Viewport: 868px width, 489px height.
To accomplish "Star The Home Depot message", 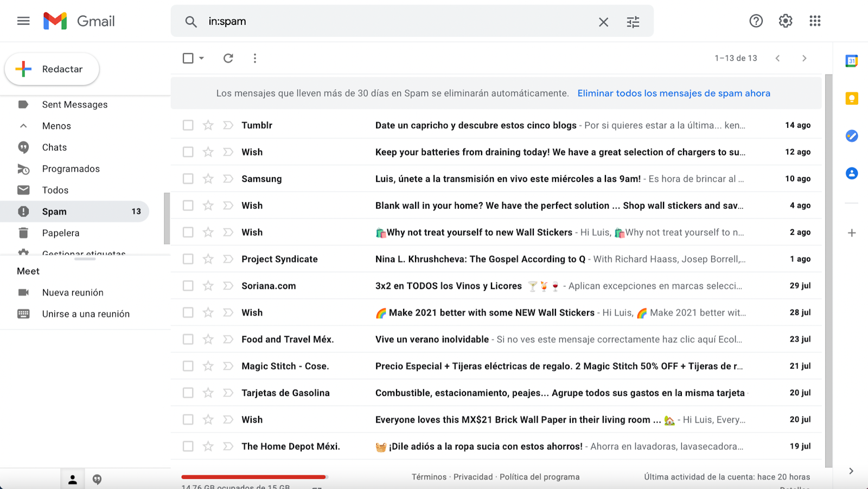I will pos(208,446).
